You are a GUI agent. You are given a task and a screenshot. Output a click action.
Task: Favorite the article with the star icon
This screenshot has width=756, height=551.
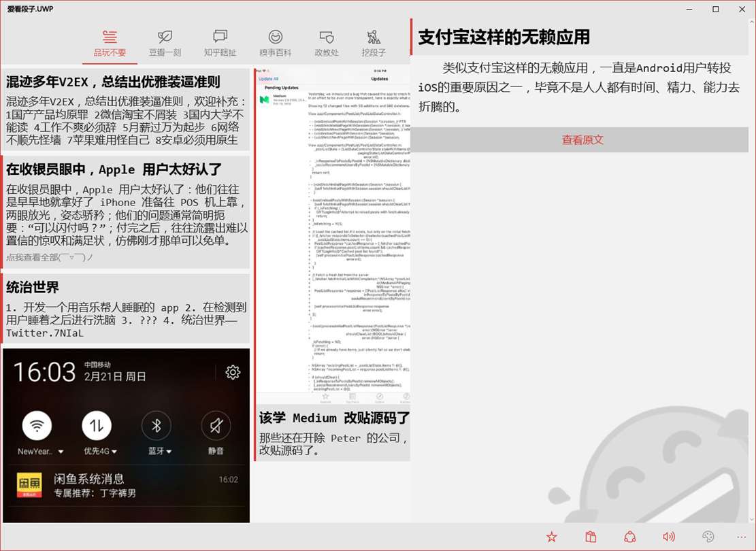[552, 537]
